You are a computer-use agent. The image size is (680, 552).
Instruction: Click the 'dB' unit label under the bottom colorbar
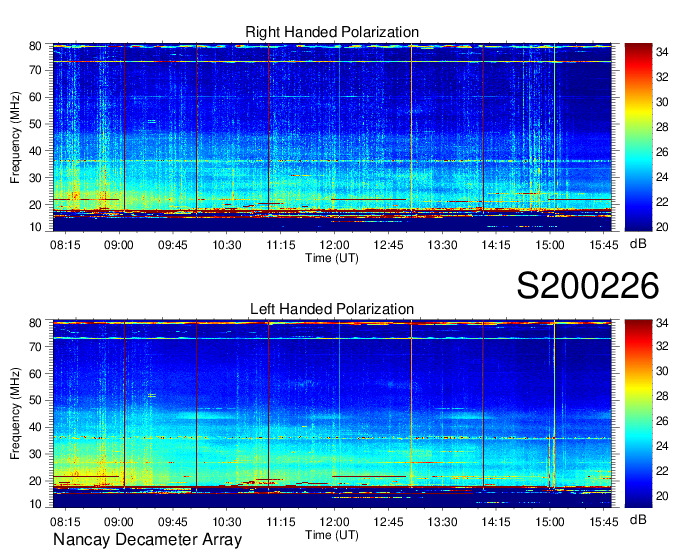coord(638,519)
